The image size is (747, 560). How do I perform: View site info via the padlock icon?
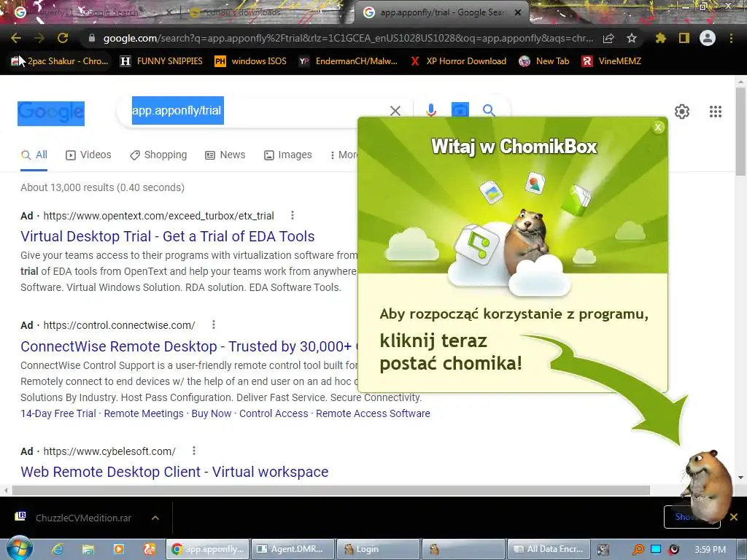point(92,38)
